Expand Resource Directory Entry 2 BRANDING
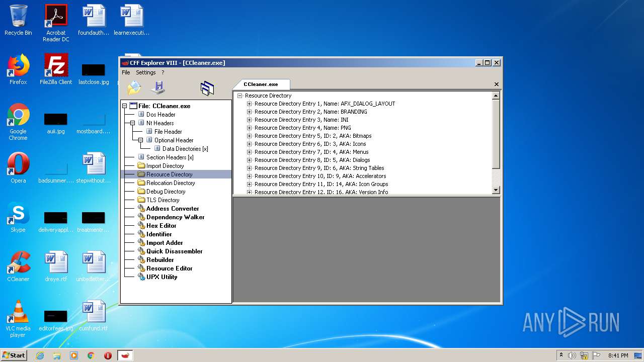This screenshot has width=644, height=362. coord(249,112)
